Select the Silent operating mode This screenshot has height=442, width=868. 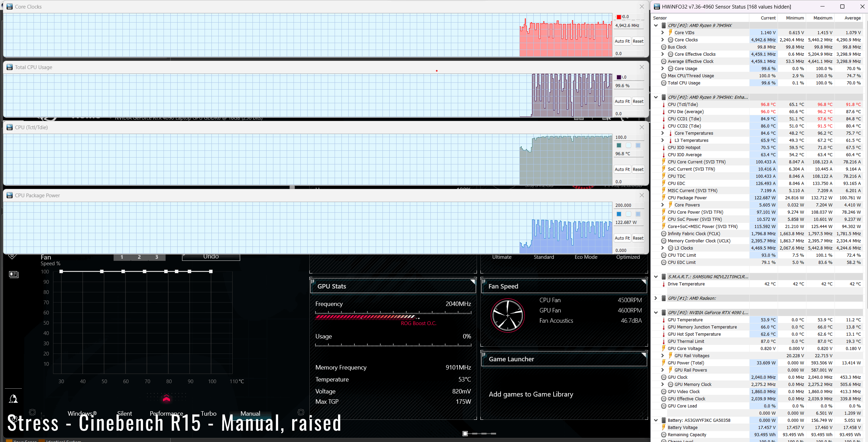pyautogui.click(x=125, y=413)
